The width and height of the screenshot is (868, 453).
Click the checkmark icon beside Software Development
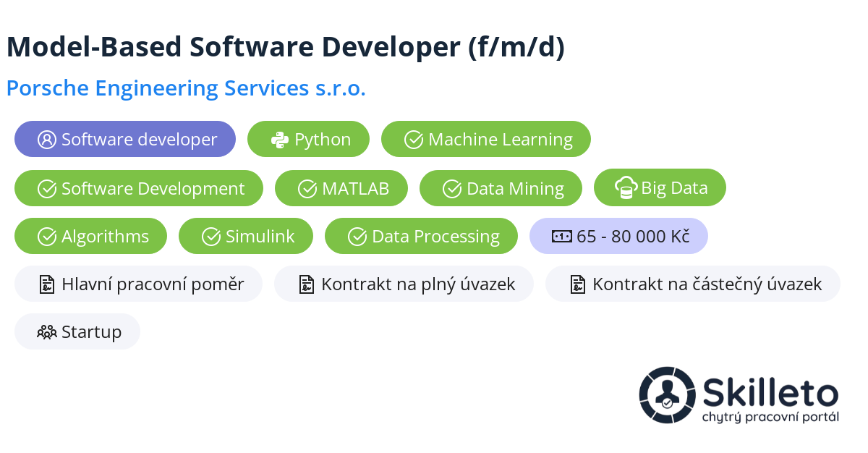47,189
